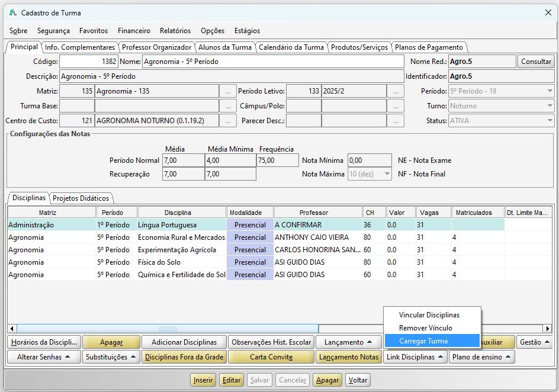Image resolution: width=559 pixels, height=392 pixels.
Task: Switch to Info. Complementares tab
Action: (x=80, y=47)
